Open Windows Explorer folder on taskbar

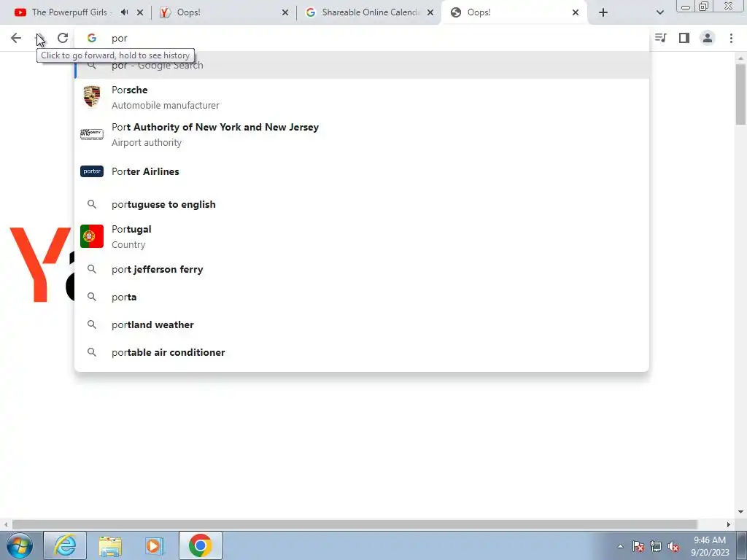coord(110,545)
